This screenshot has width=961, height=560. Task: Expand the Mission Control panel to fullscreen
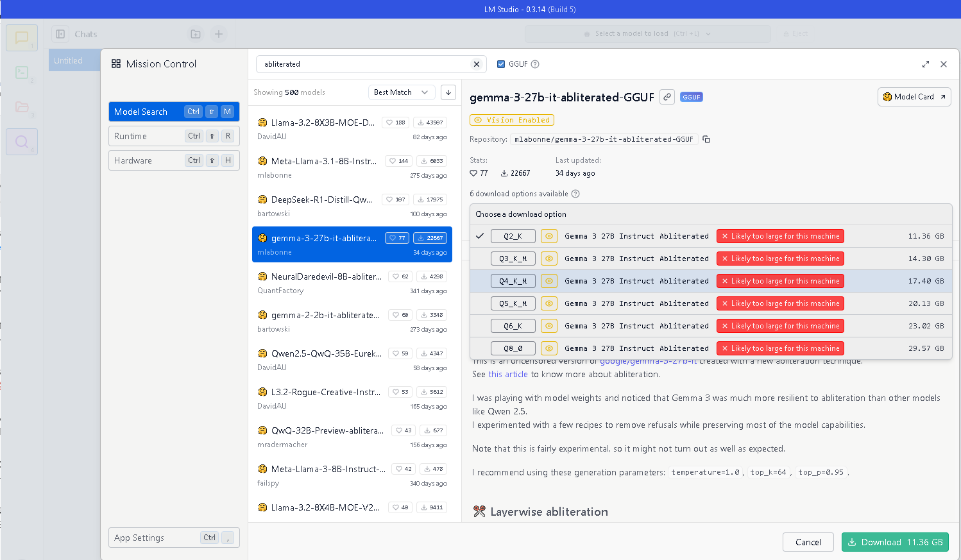coord(925,64)
